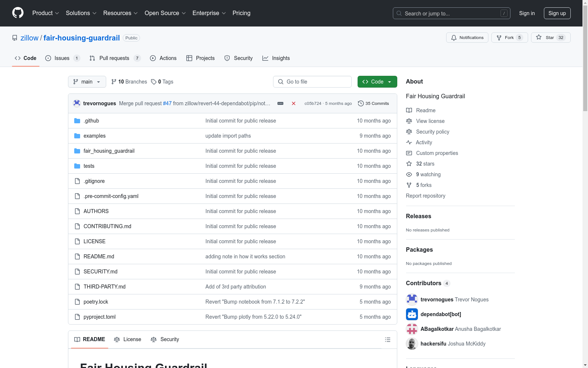The width and height of the screenshot is (588, 368).
Task: Click the pyproject.toml file icon
Action: (x=77, y=317)
